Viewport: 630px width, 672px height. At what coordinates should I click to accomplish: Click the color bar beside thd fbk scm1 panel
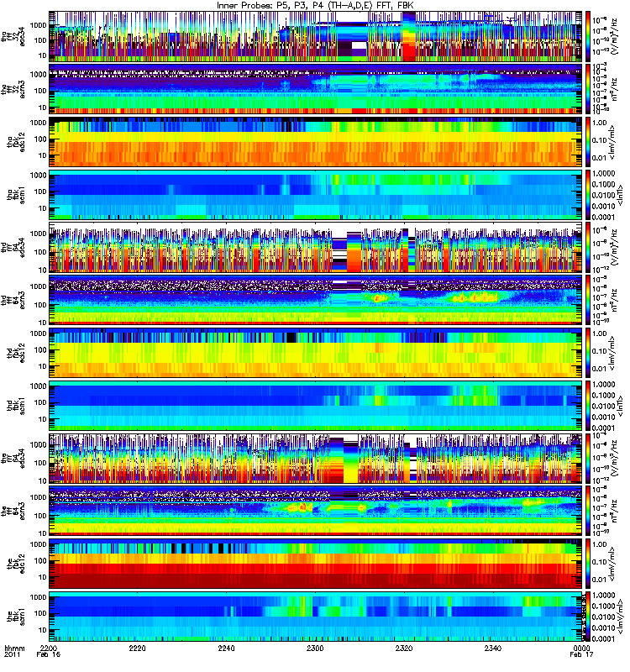point(588,406)
